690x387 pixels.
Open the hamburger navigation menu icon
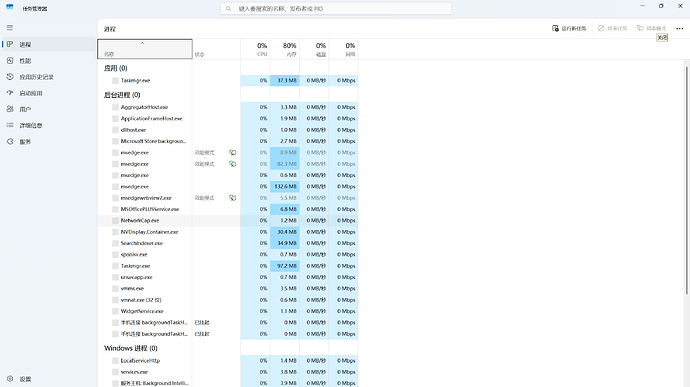[x=10, y=28]
